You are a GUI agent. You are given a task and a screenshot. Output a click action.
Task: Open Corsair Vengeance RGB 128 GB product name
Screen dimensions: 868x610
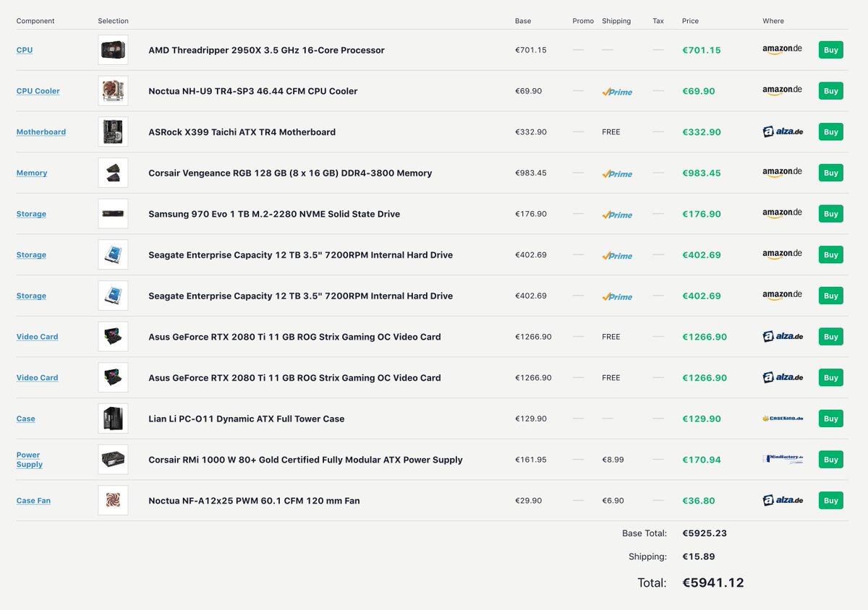[290, 173]
